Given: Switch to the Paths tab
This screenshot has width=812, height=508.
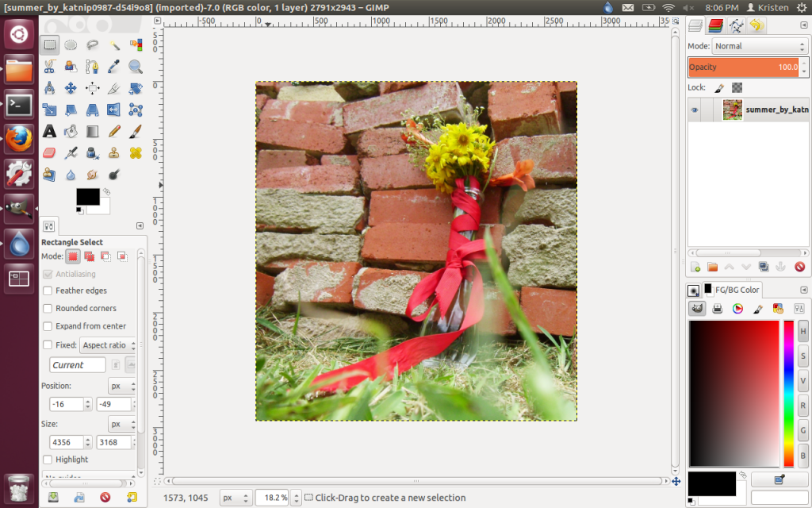Looking at the screenshot, I should point(736,25).
